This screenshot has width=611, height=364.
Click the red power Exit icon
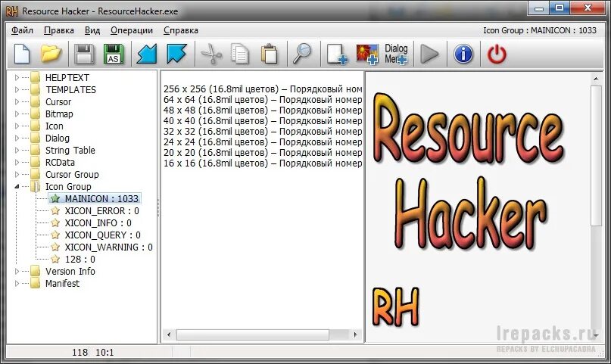point(497,54)
